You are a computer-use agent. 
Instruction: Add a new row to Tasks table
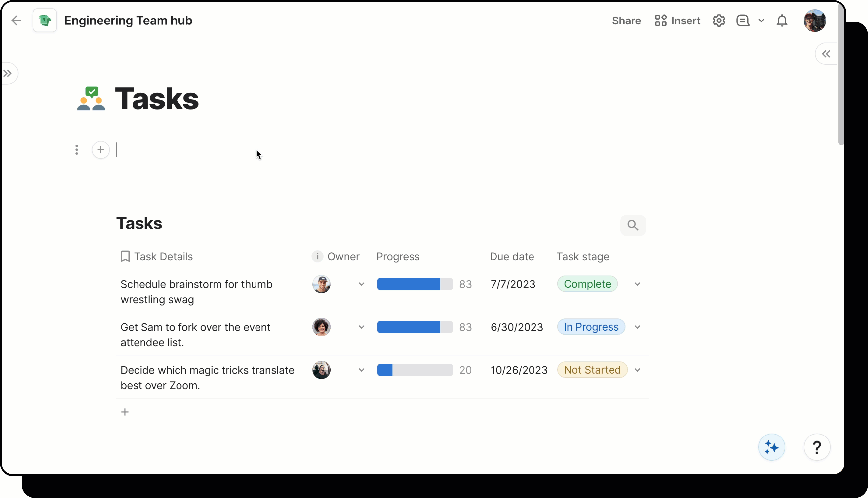click(125, 412)
